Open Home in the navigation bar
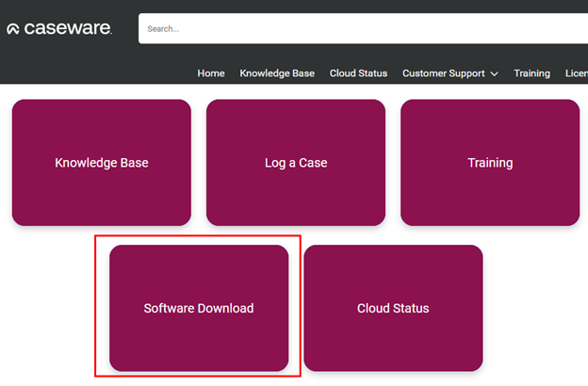This screenshot has height=386, width=588. (211, 73)
